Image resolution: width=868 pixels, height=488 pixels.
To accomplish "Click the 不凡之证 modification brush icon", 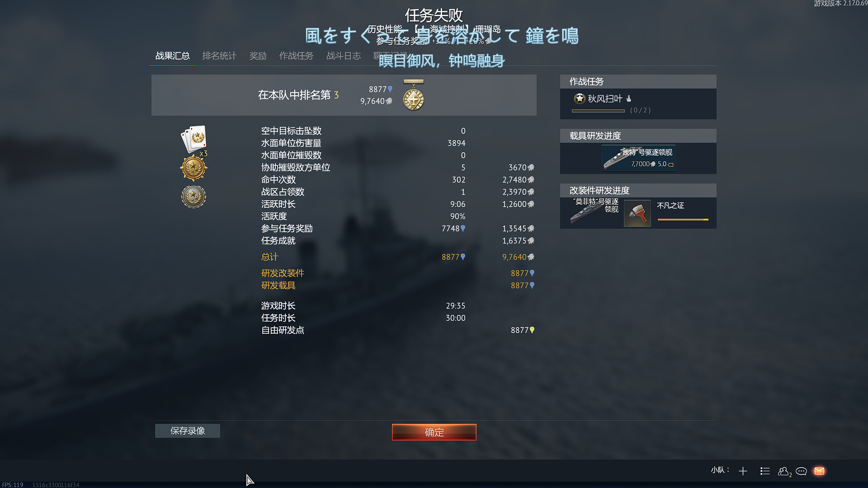I will pos(637,213).
